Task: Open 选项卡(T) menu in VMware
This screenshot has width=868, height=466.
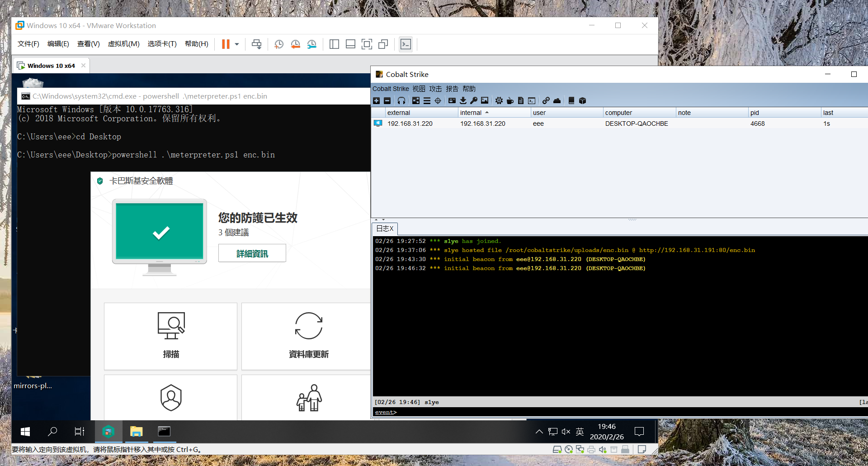Action: point(162,44)
